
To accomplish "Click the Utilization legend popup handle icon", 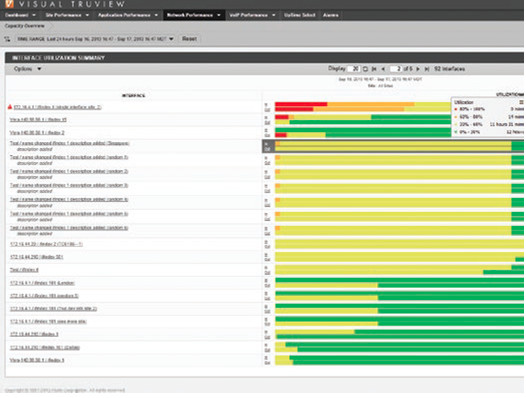I will click(521, 102).
